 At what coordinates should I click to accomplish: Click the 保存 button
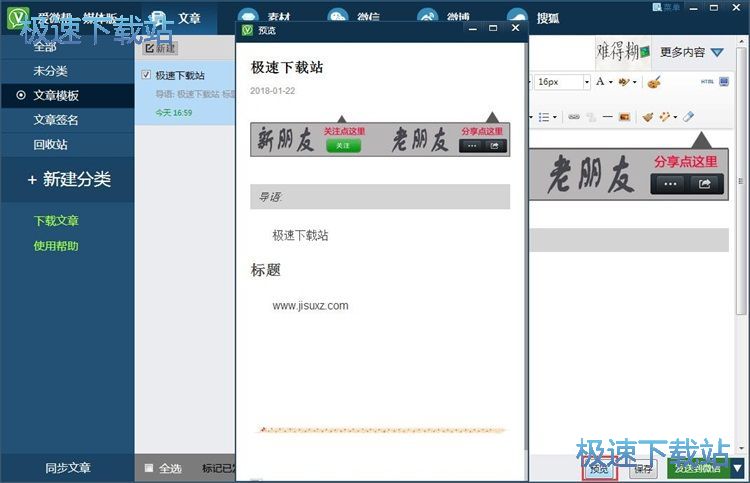(x=643, y=468)
